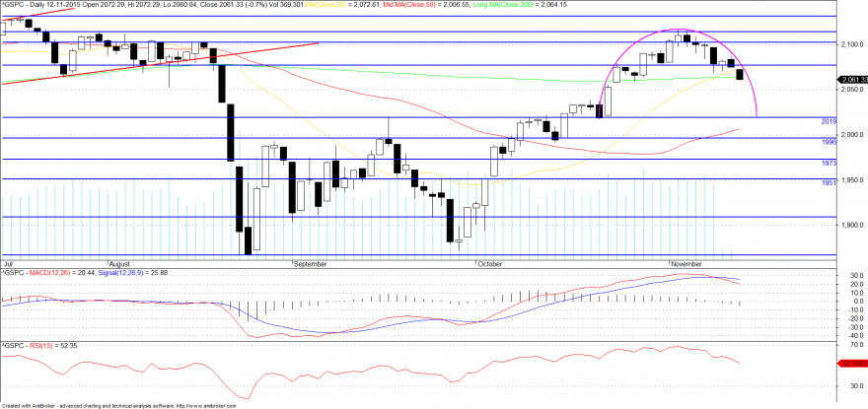868x409 pixels.
Task: Click the 'October' date axis label
Action: coord(490,263)
